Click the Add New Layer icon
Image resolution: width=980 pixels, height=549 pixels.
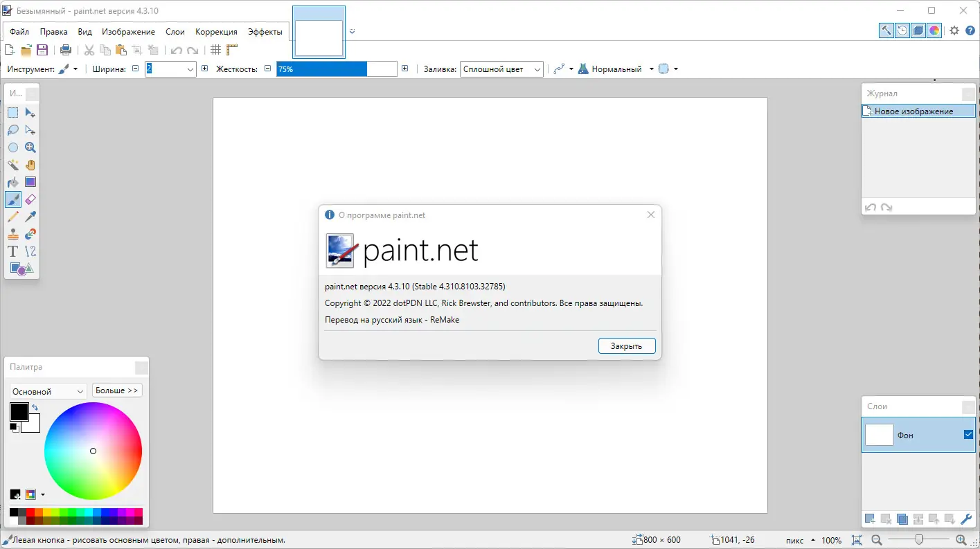(869, 519)
